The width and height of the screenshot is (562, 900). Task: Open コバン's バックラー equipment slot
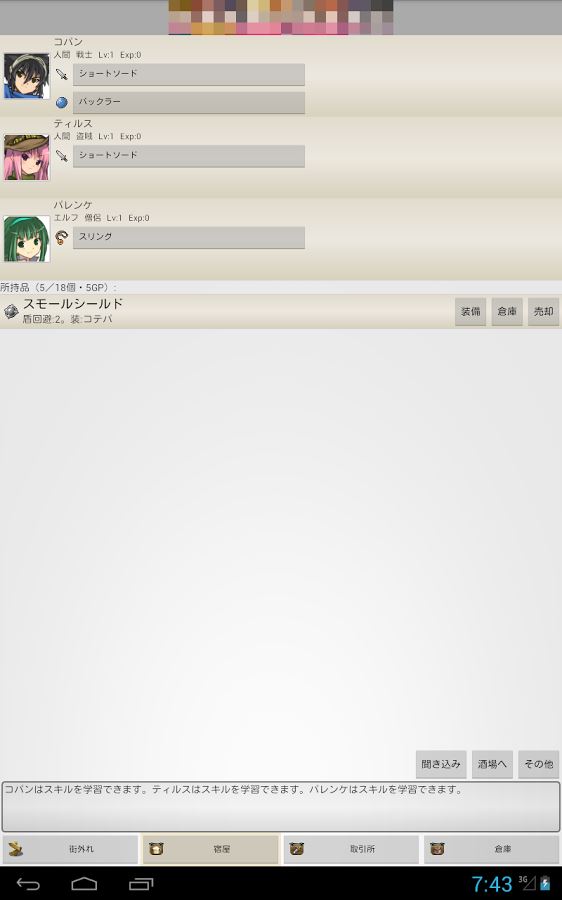[x=189, y=102]
